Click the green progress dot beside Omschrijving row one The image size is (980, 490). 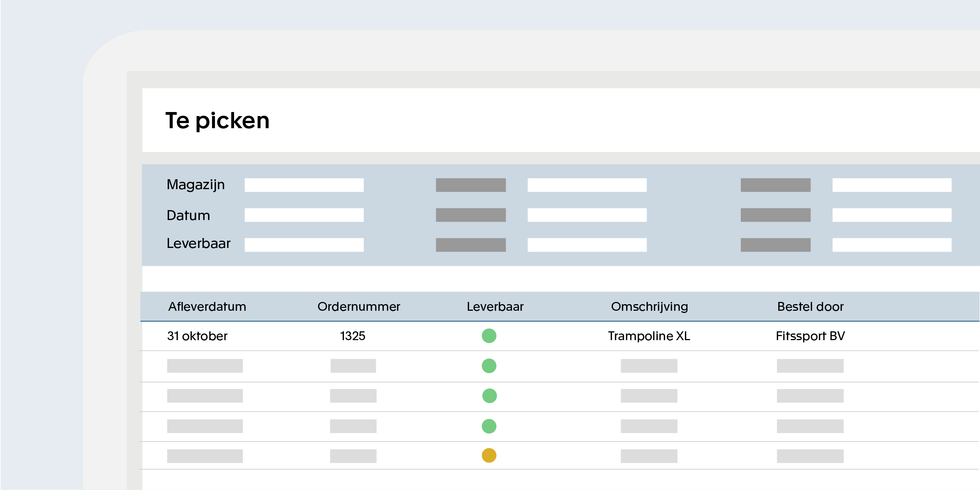(489, 336)
